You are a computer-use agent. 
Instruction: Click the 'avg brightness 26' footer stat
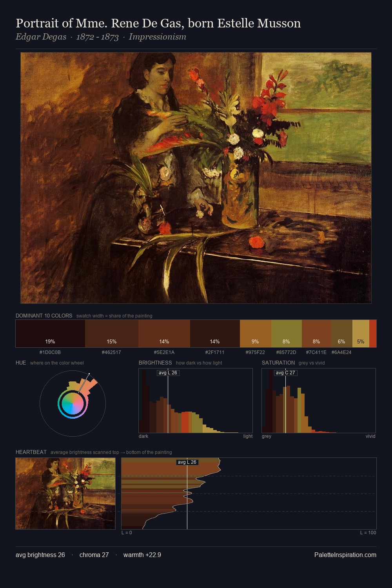[40, 555]
